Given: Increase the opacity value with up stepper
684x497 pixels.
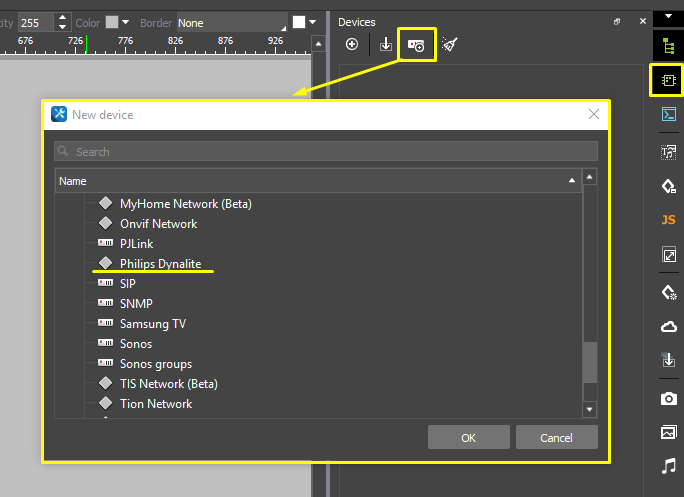Looking at the screenshot, I should [x=63, y=17].
